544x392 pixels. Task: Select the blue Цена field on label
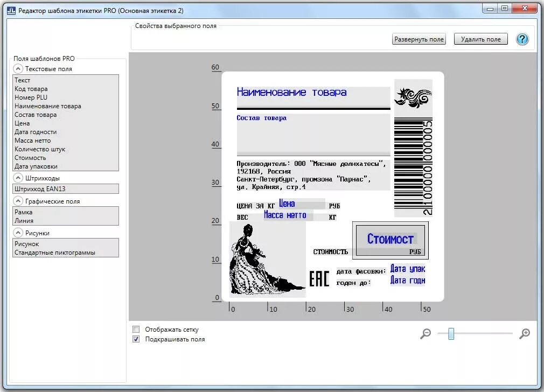click(302, 204)
